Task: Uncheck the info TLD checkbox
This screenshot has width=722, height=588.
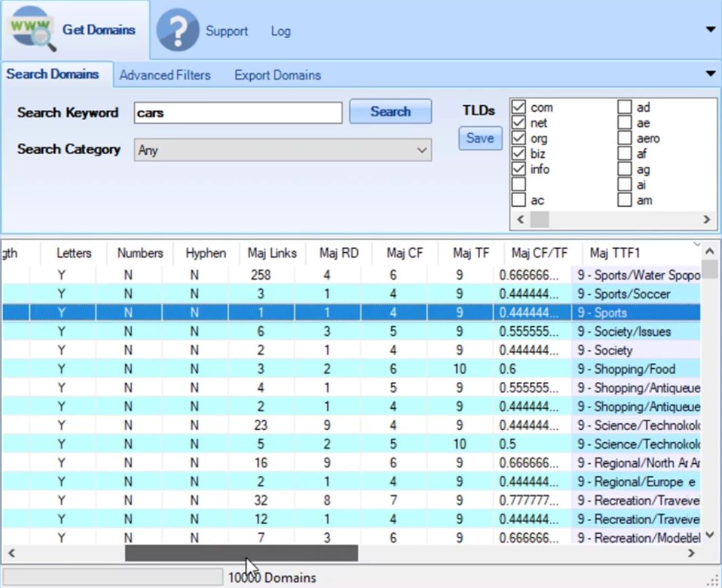Action: pyautogui.click(x=519, y=169)
